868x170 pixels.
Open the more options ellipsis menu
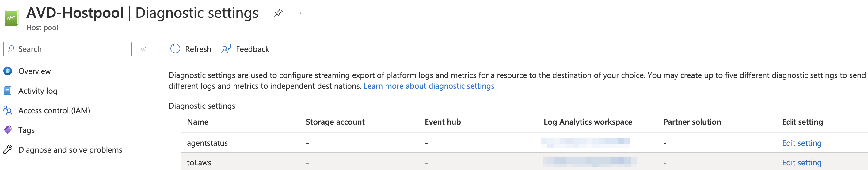coord(298,13)
